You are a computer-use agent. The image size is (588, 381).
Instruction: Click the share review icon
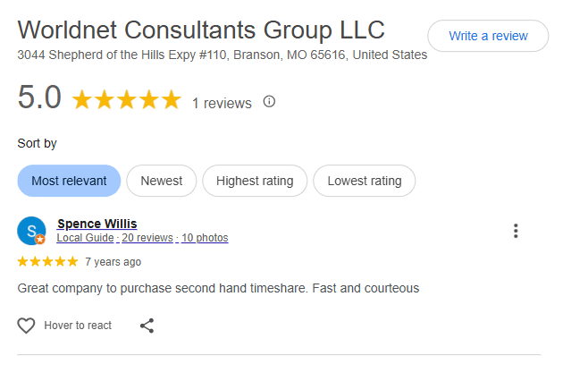tap(147, 326)
